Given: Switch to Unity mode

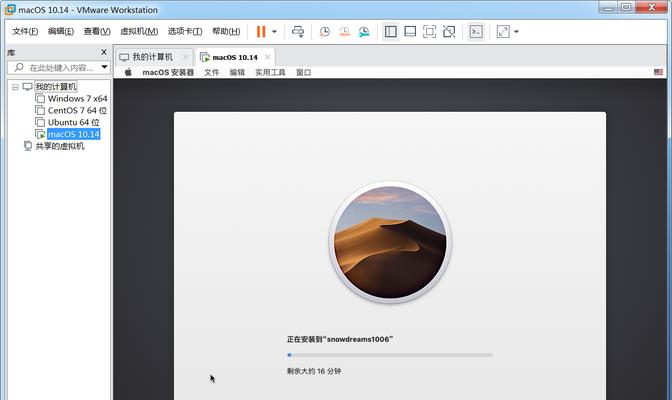Looking at the screenshot, I should 449,31.
